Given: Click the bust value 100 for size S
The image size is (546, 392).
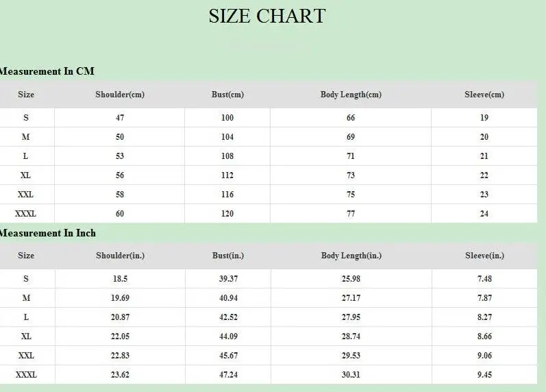Looking at the screenshot, I should tap(227, 118).
